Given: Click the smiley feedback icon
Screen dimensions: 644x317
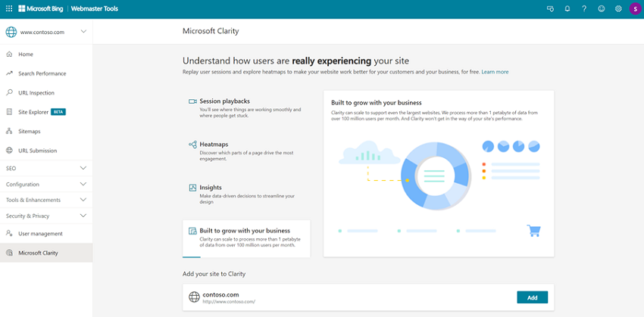Looking at the screenshot, I should point(602,8).
